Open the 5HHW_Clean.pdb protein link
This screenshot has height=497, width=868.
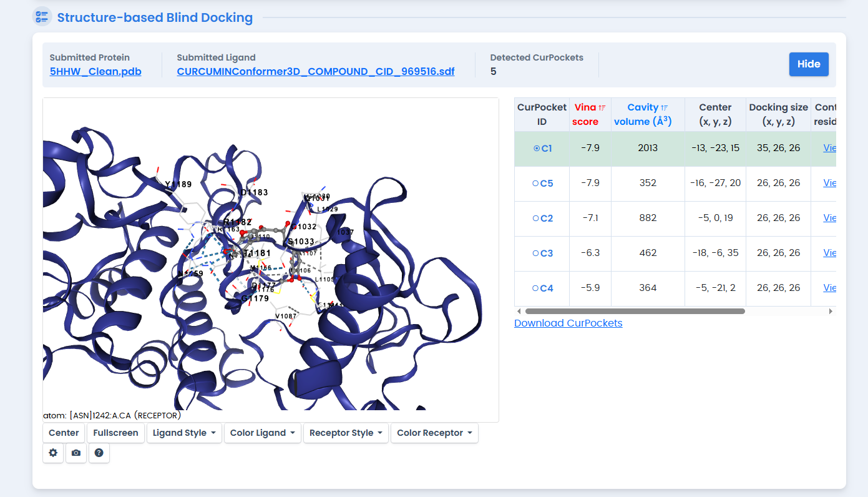coord(95,72)
